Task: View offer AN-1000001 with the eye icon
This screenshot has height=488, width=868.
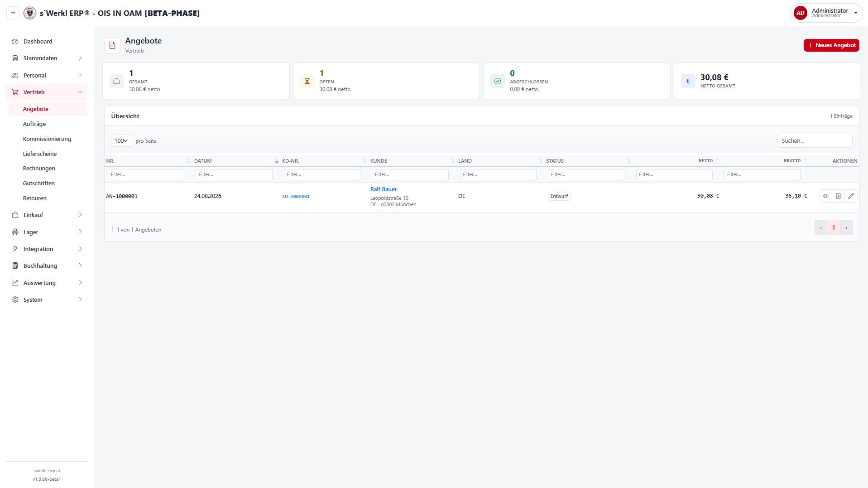Action: click(x=825, y=196)
